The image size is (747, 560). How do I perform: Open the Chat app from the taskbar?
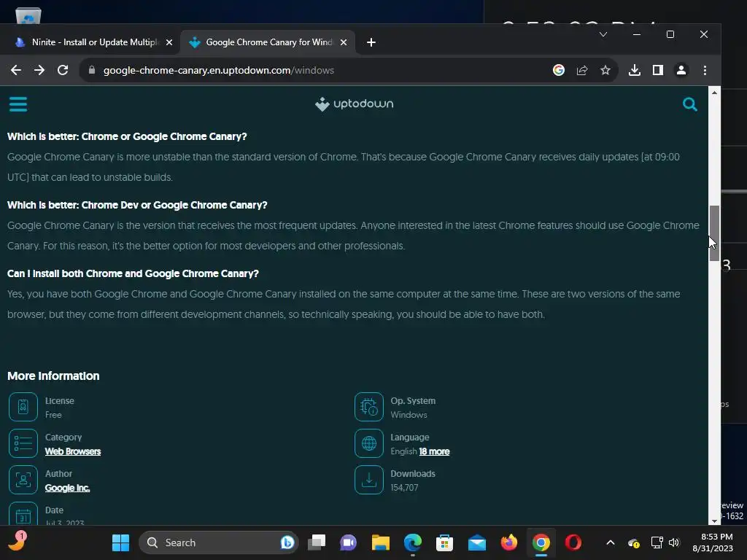coord(348,542)
